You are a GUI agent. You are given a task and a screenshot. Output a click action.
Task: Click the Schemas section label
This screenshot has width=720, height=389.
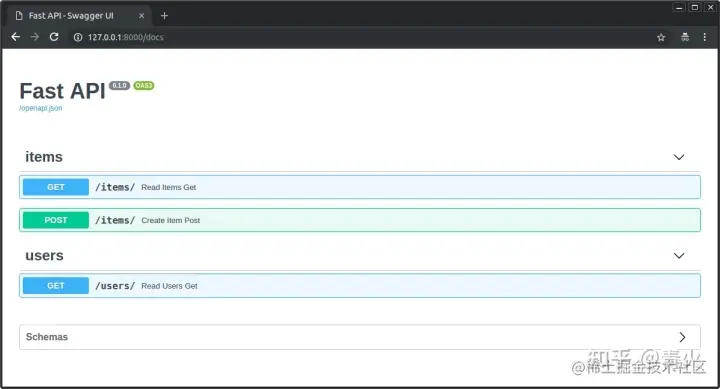pyautogui.click(x=47, y=337)
